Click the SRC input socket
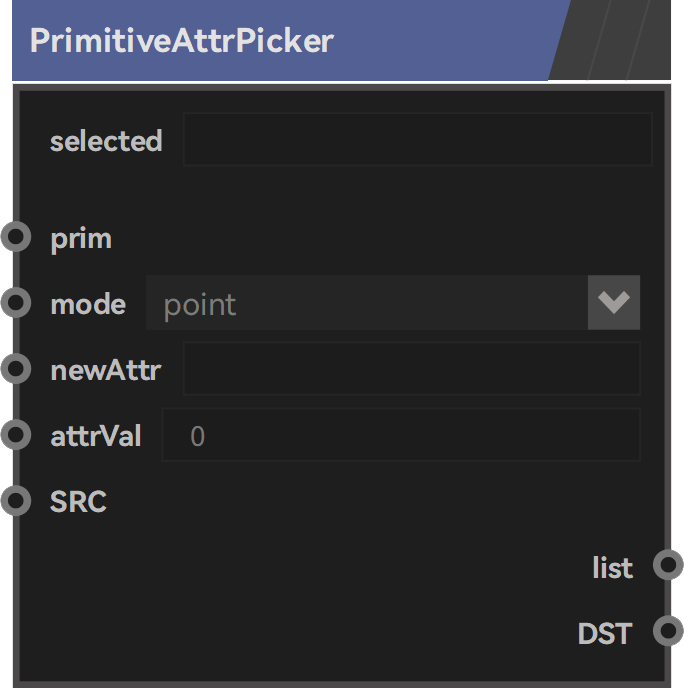 coord(16,500)
